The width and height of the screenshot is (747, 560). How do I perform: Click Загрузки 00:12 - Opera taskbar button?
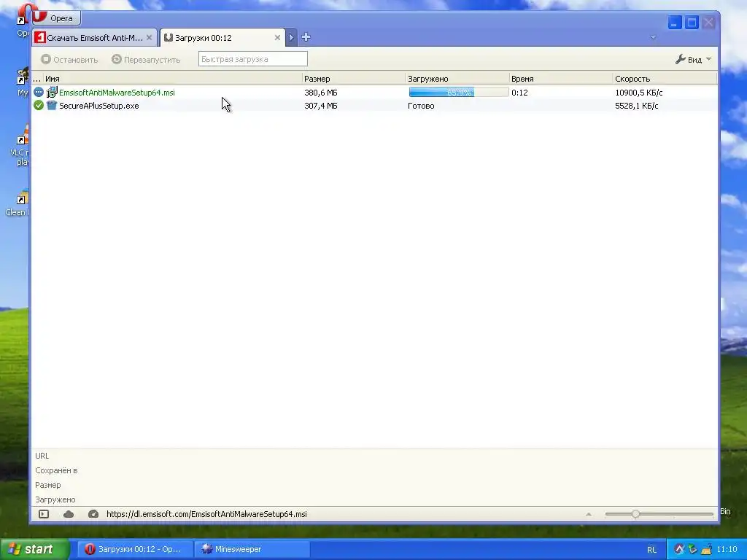coord(135,549)
